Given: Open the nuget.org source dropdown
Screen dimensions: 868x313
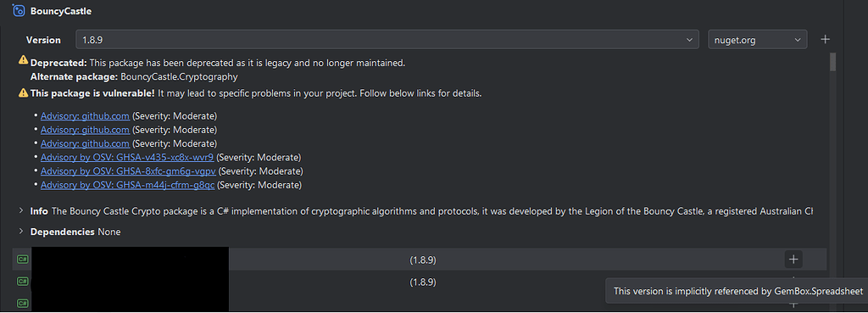Looking at the screenshot, I should click(757, 40).
